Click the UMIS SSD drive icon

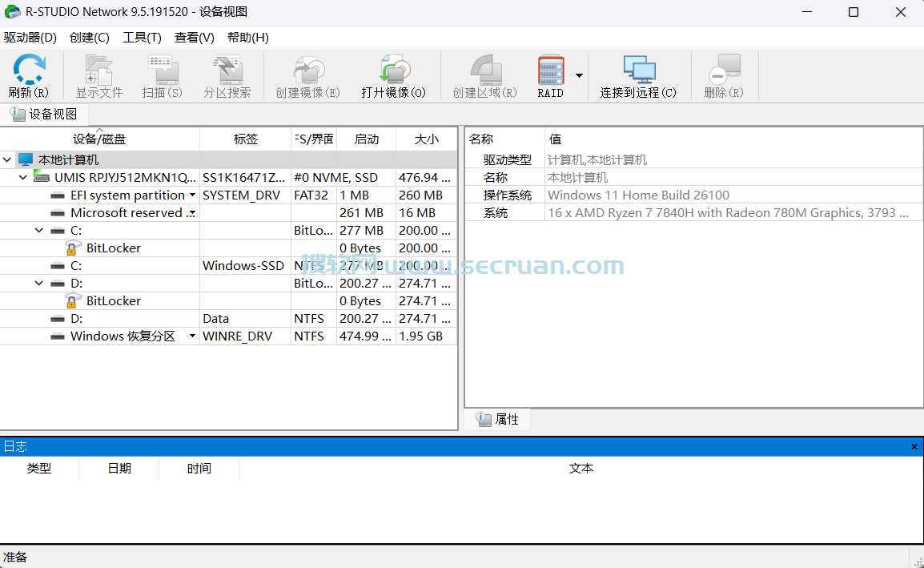[42, 177]
